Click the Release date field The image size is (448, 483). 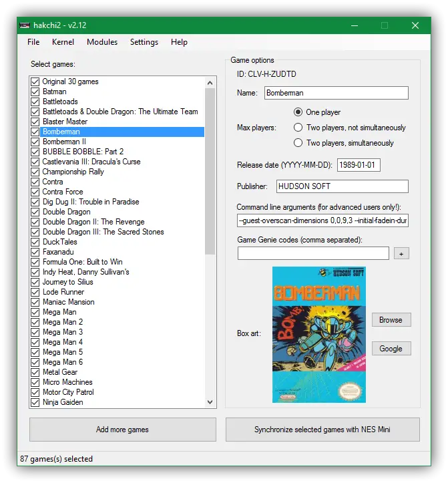point(359,165)
